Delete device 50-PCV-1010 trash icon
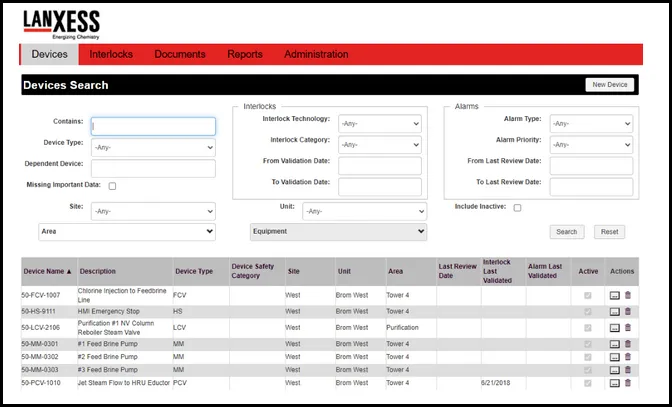The width and height of the screenshot is (672, 407). [x=628, y=383]
